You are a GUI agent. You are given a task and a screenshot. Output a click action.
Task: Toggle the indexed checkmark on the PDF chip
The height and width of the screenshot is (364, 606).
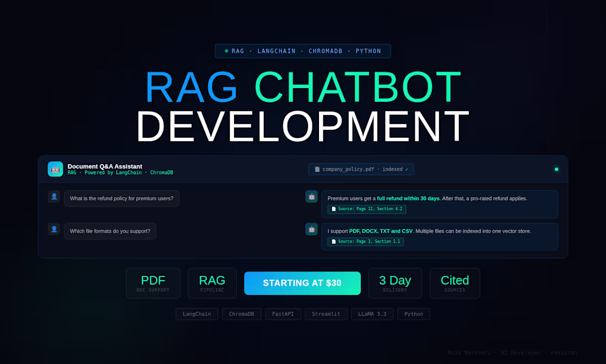click(x=408, y=169)
